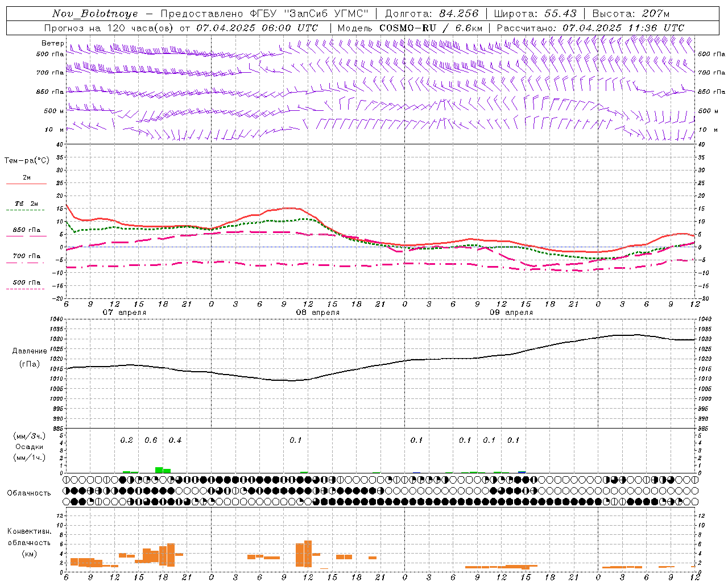Click the 500 гПа temperature legend entry
Image resolution: width=728 pixels, height=582 pixels.
[x=27, y=282]
